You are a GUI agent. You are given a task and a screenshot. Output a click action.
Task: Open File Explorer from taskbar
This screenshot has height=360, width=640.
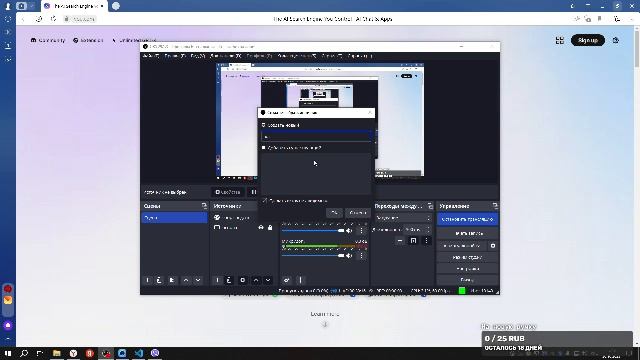click(57, 353)
